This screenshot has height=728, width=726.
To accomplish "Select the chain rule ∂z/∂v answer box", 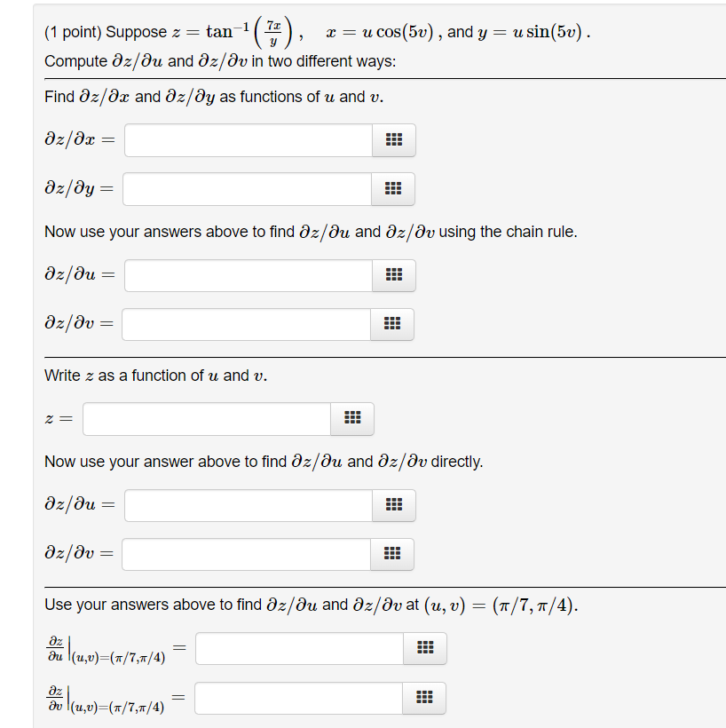I will pos(247,324).
